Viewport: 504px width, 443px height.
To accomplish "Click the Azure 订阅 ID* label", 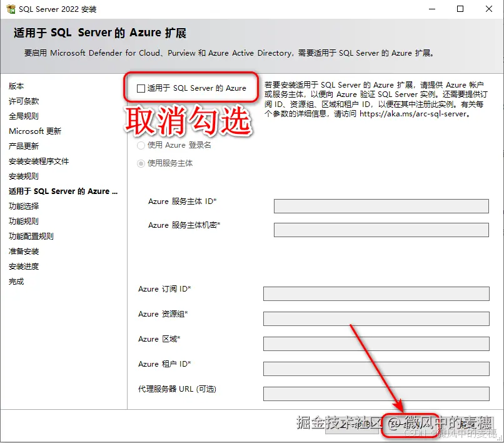I will (164, 289).
